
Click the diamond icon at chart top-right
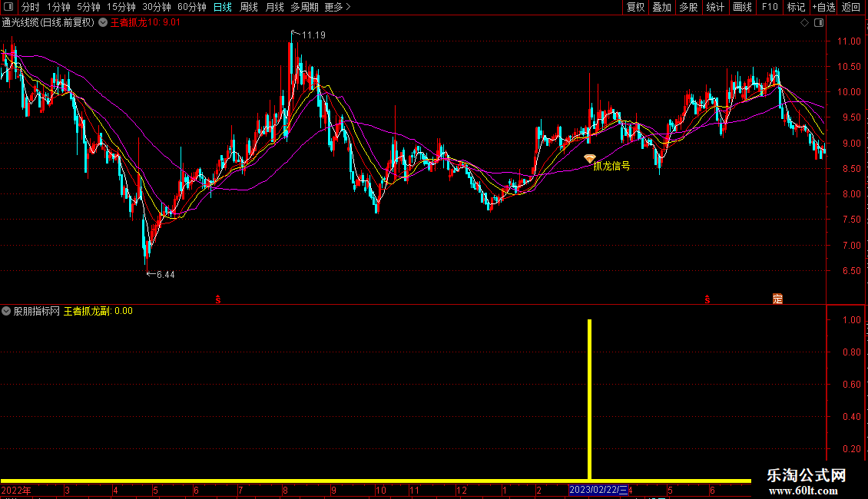[x=805, y=23]
